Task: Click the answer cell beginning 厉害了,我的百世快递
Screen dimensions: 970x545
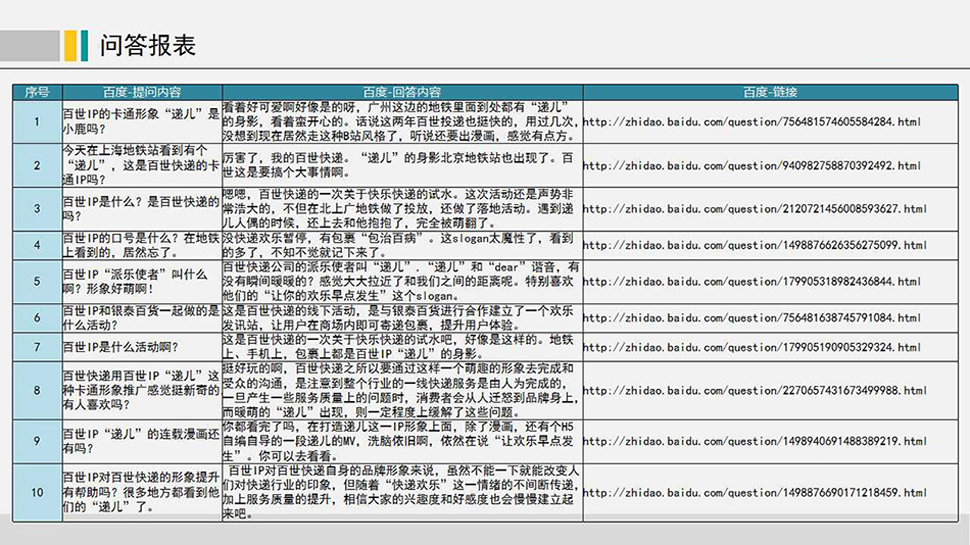Action: (401, 165)
